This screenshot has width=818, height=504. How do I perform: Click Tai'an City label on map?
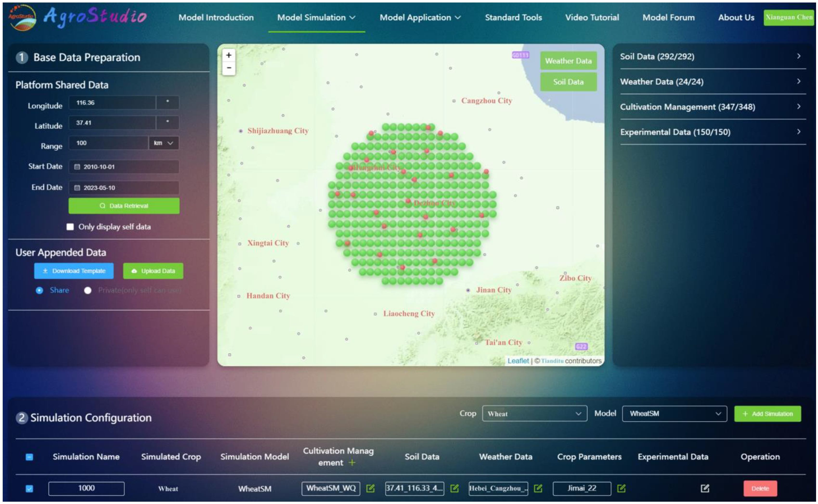point(503,342)
